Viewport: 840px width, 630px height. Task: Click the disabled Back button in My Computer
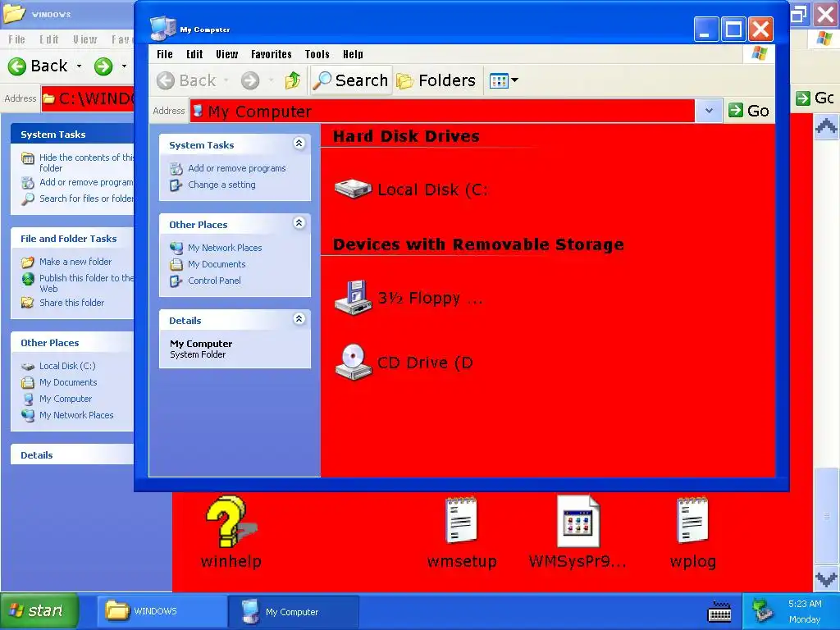[x=186, y=80]
